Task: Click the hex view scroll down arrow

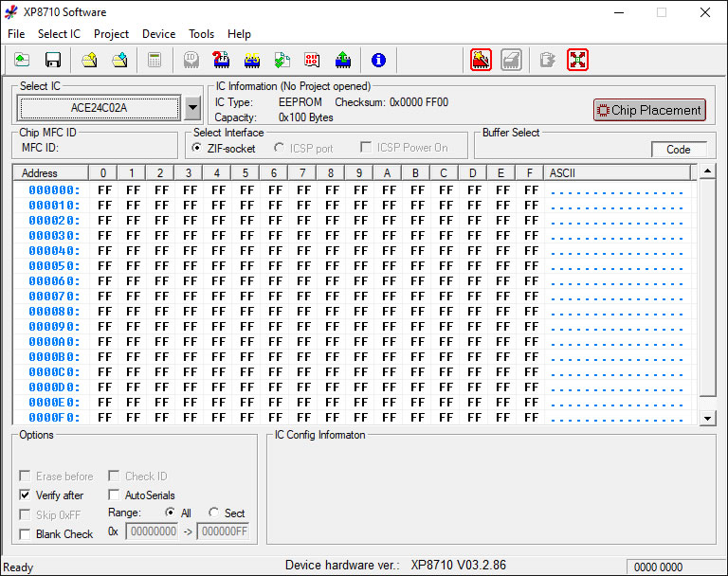Action: click(707, 418)
